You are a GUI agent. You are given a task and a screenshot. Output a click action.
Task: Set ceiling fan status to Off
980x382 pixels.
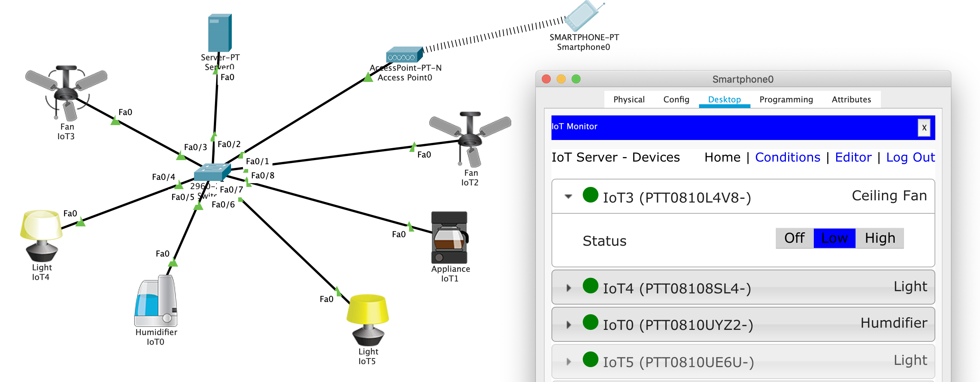pos(794,238)
